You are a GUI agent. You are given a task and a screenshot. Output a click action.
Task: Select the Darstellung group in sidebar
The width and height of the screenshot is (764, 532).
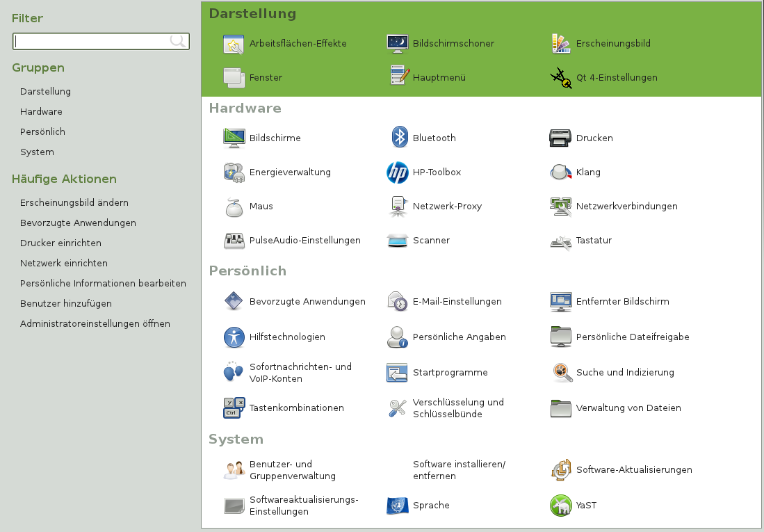45,91
